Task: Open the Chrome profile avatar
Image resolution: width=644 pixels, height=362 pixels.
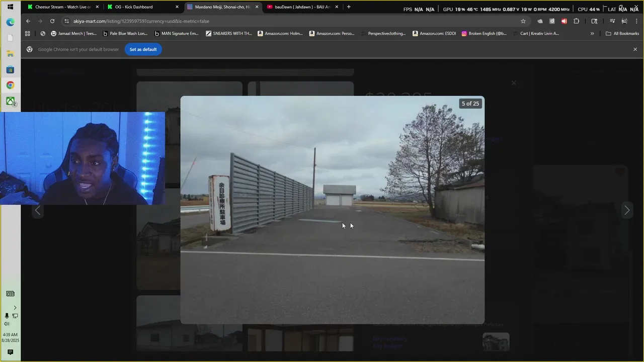Action: coord(624,21)
